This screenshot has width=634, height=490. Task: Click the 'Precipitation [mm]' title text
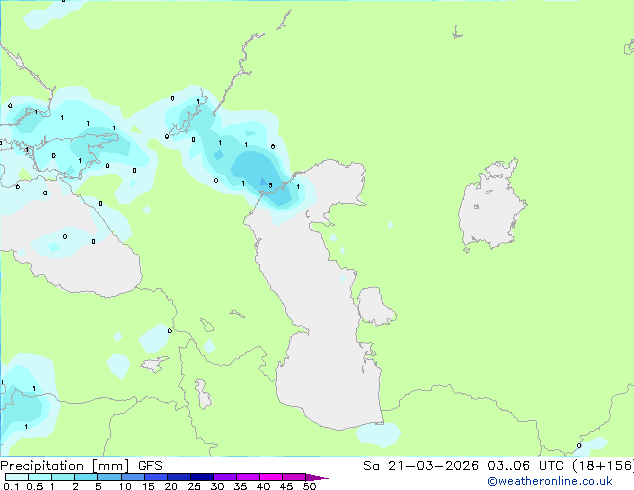click(65, 466)
